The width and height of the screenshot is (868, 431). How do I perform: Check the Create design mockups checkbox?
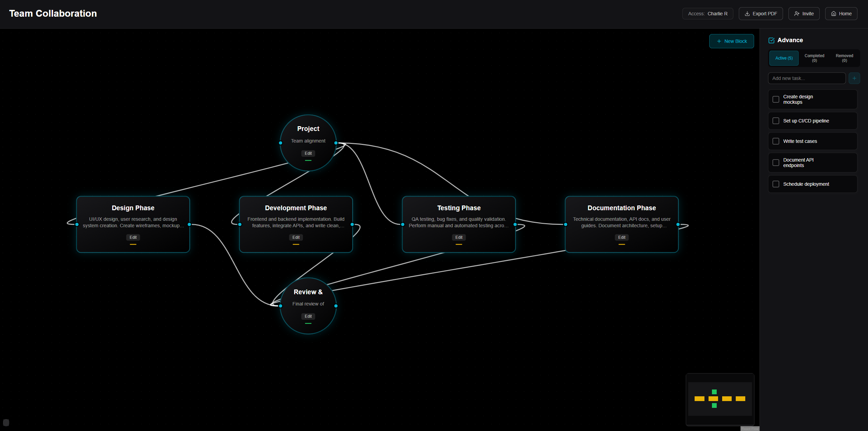tap(776, 99)
